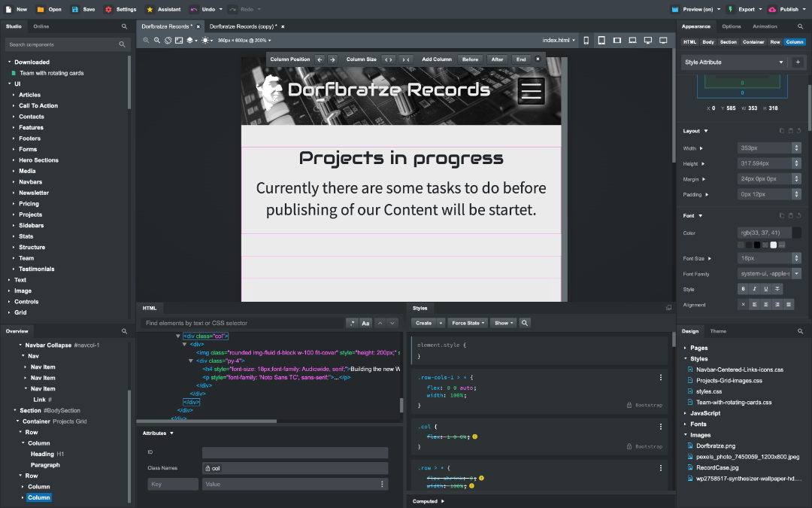Open the index.html page dropdown
812x508 pixels.
558,41
